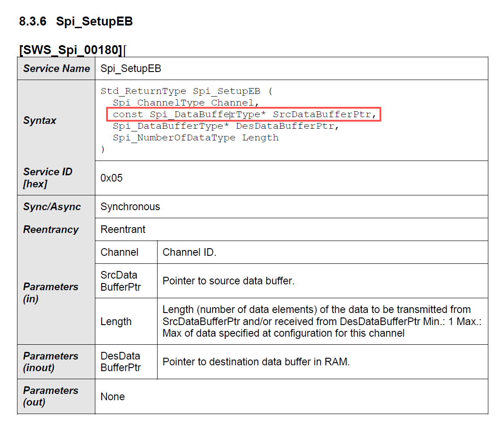Select "Pointer to source data buffer." description
Image resolution: width=504 pixels, height=423 pixels.
tap(229, 281)
